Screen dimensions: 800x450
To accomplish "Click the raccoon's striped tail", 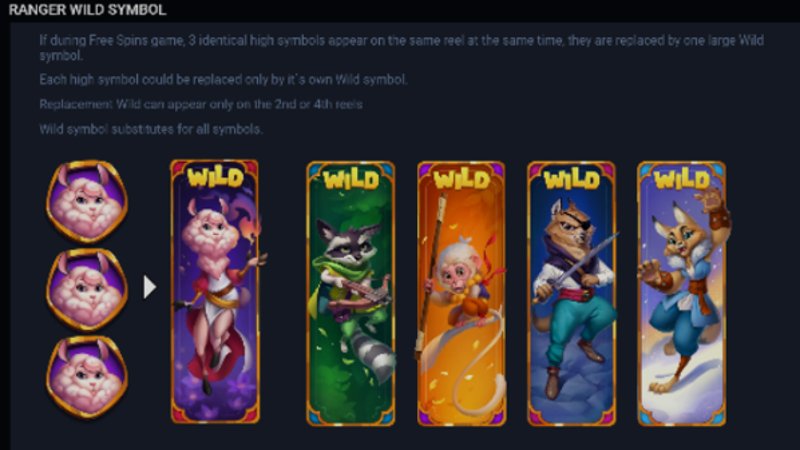I will (x=372, y=351).
